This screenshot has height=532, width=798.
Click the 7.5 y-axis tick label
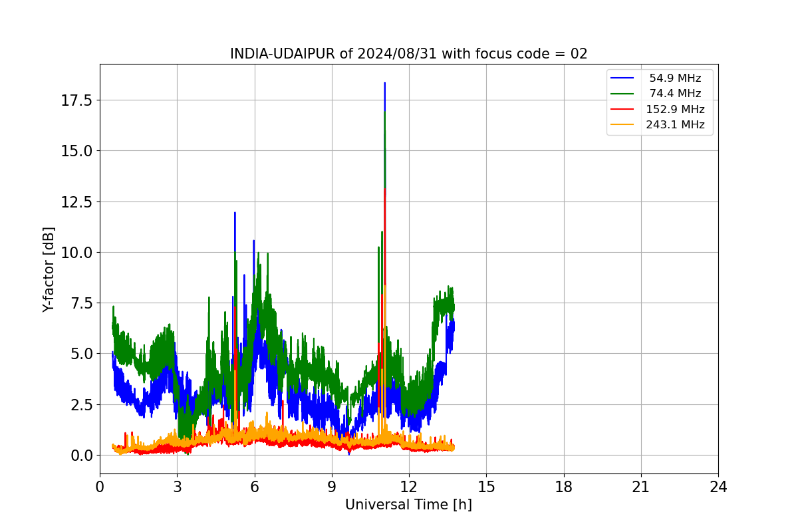tap(82, 303)
